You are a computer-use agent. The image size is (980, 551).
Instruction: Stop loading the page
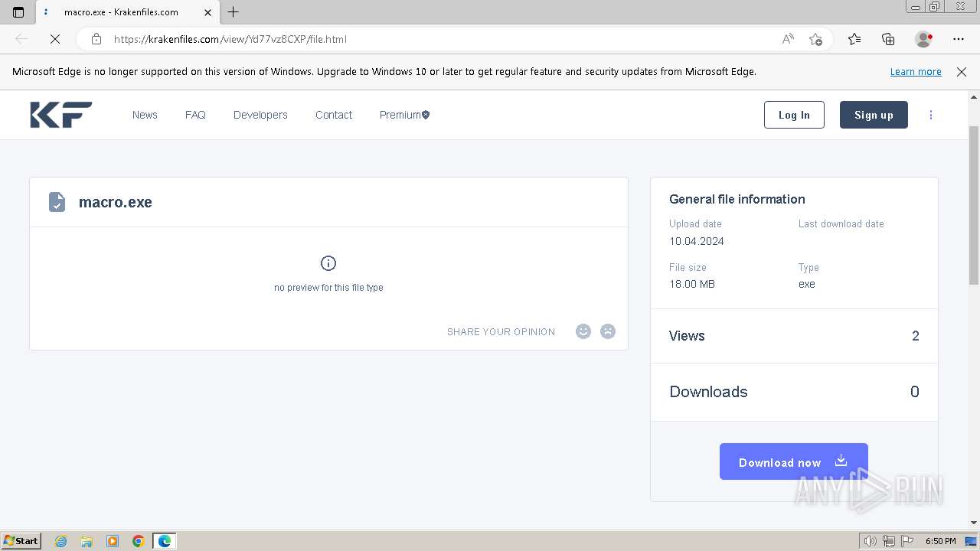coord(55,39)
